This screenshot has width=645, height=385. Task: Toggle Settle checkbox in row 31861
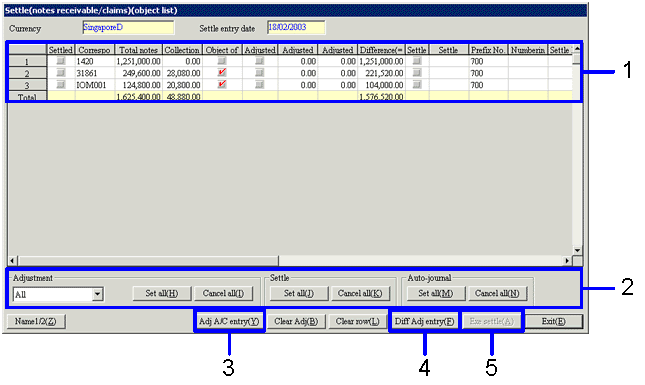417,73
